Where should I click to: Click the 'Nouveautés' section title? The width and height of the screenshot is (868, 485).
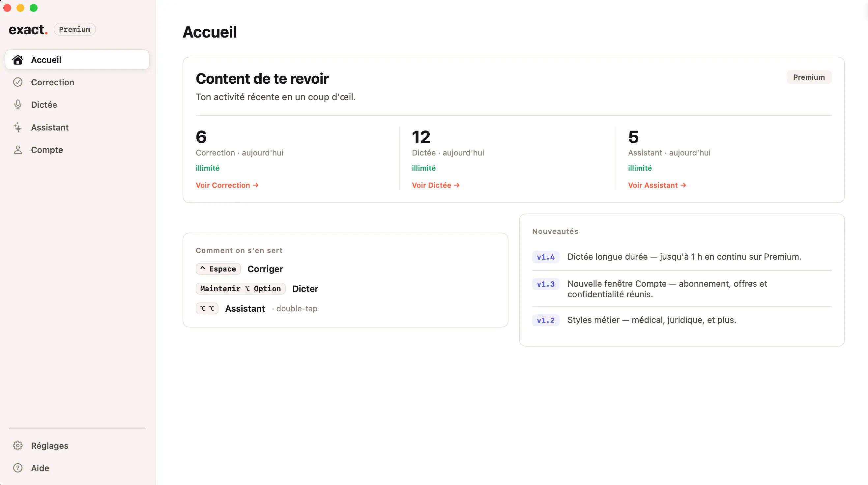pos(555,231)
